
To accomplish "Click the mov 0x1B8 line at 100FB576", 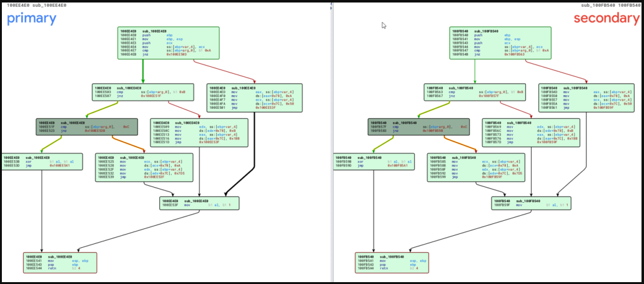I will point(528,139).
